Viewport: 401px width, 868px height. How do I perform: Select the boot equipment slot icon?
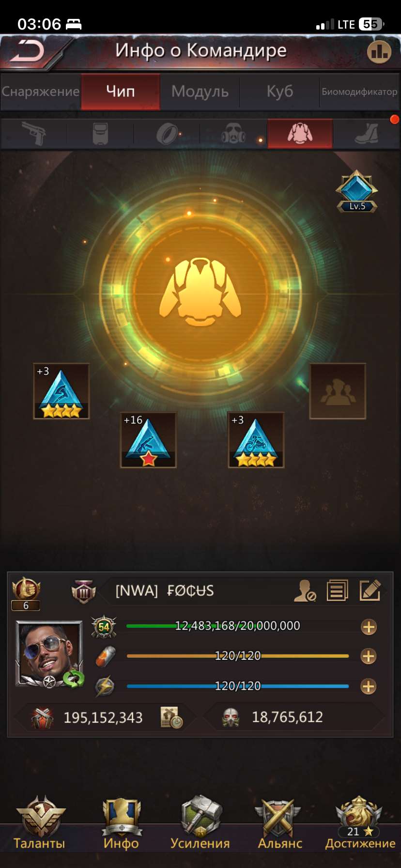pyautogui.click(x=367, y=134)
